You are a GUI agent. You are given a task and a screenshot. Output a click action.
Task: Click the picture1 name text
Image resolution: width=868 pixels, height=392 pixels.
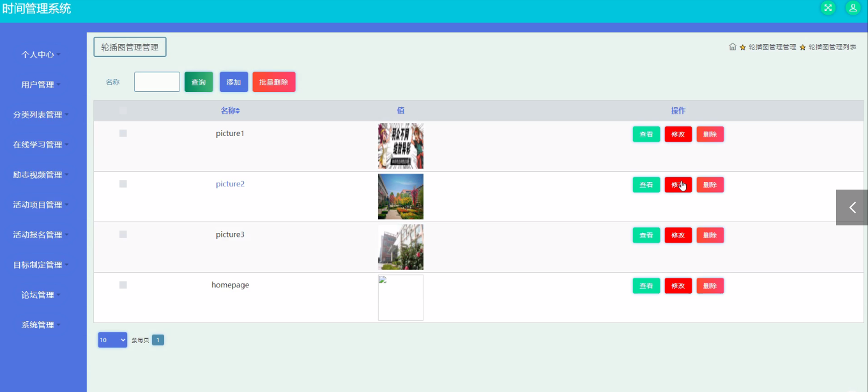230,133
